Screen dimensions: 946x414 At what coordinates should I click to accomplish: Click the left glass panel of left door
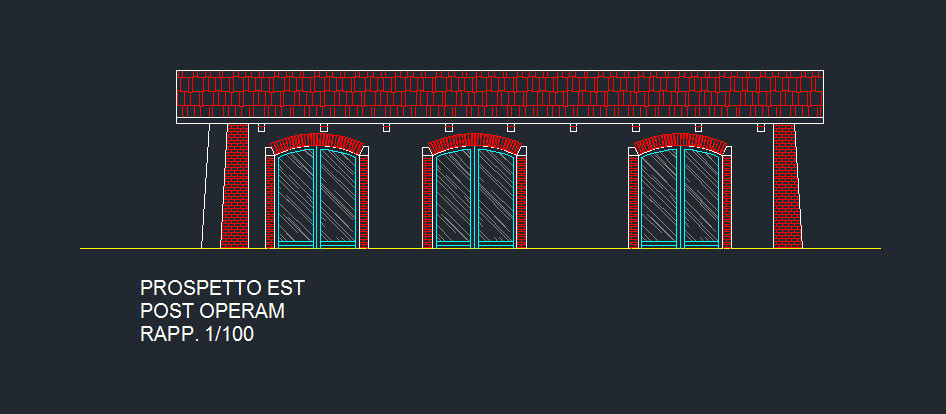pyautogui.click(x=296, y=198)
